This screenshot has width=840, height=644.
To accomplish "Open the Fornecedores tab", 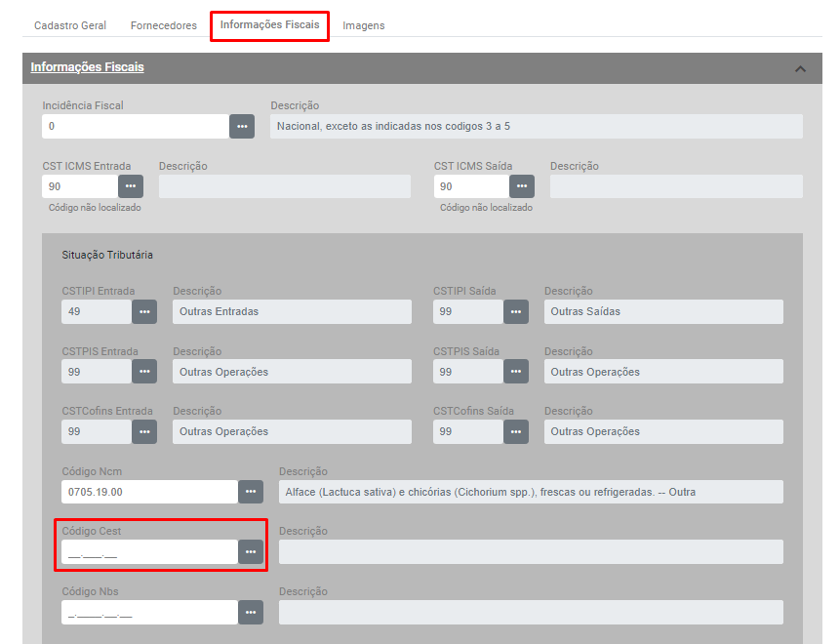I will 163,25.
